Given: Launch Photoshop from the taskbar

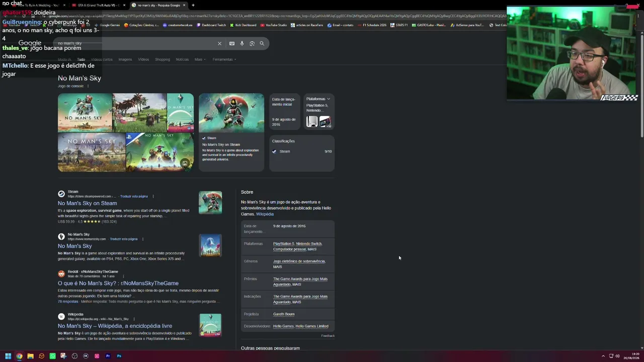Looking at the screenshot, I should coord(119,356).
